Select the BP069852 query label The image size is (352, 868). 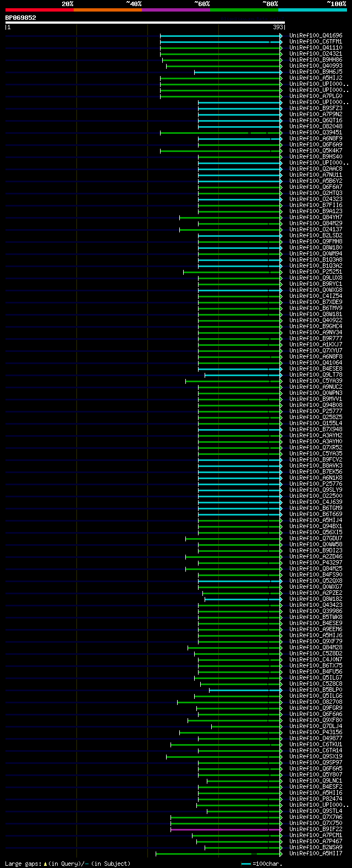[20, 18]
